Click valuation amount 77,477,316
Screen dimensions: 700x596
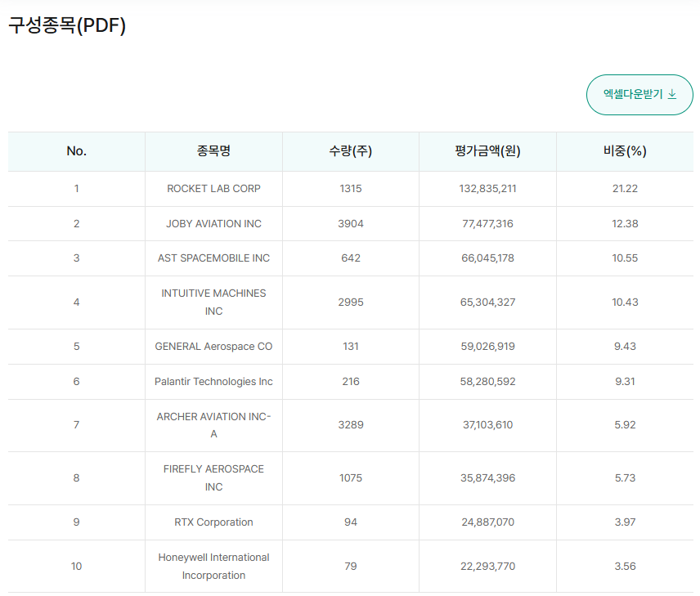(x=487, y=224)
